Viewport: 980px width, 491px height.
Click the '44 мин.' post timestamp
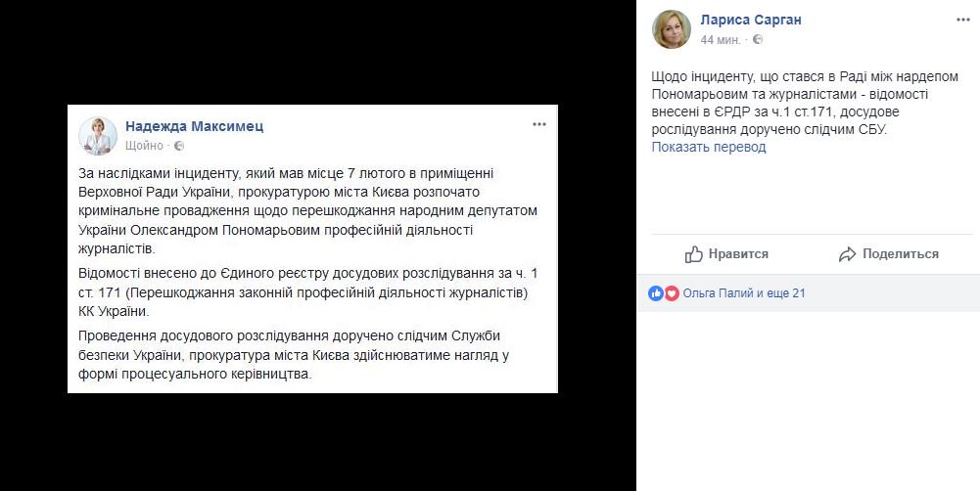(x=720, y=40)
